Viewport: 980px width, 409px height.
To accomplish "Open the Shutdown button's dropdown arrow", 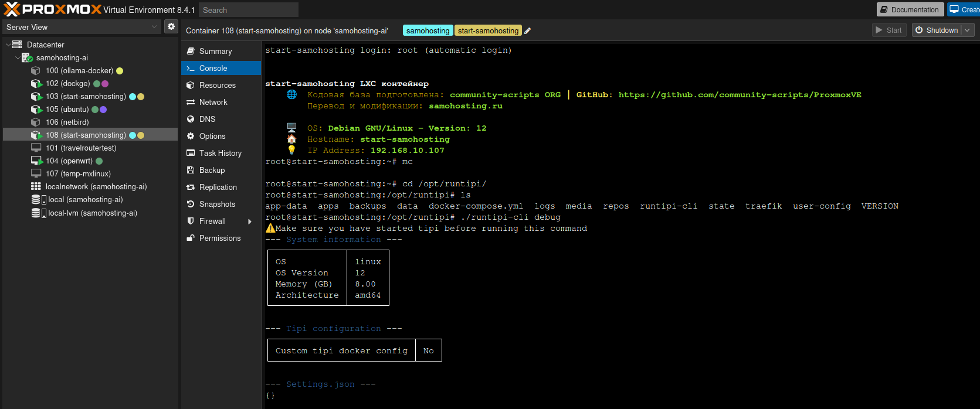I will point(968,30).
